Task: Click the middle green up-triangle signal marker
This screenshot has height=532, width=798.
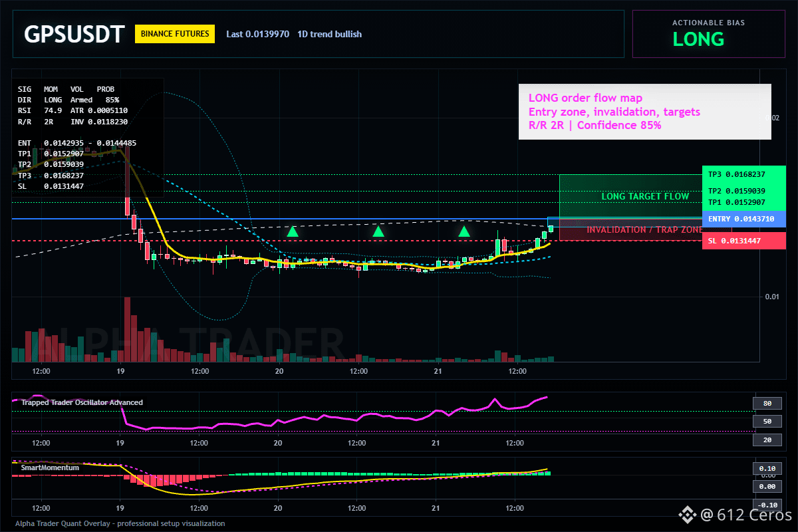Action: [378, 231]
